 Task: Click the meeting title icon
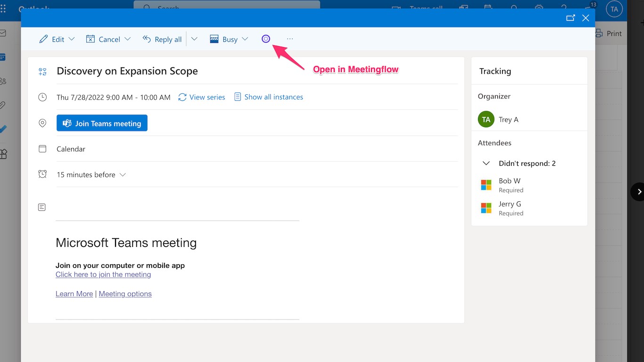pyautogui.click(x=42, y=72)
